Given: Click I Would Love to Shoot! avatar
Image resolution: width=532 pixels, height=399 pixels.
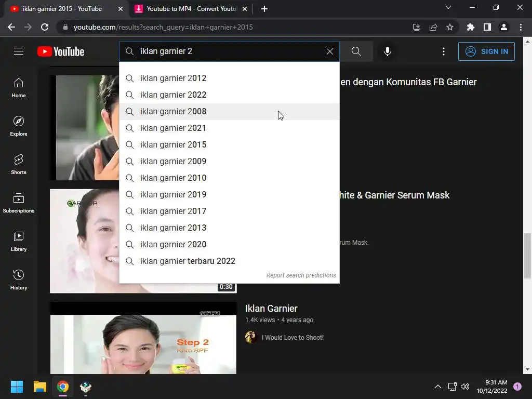Looking at the screenshot, I should coord(251,337).
